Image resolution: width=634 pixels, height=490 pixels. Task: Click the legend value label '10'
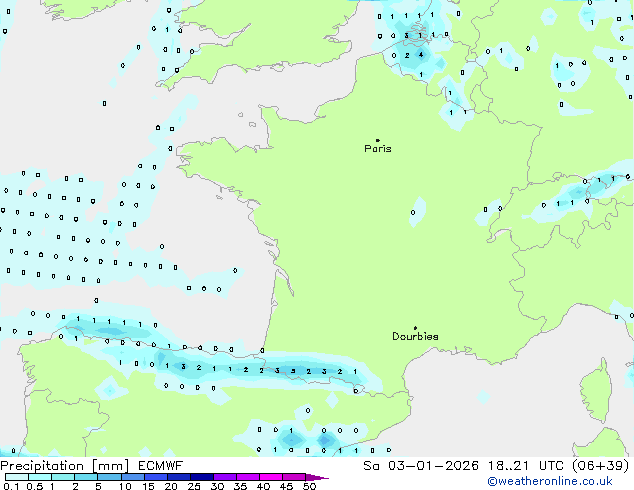coord(125,486)
